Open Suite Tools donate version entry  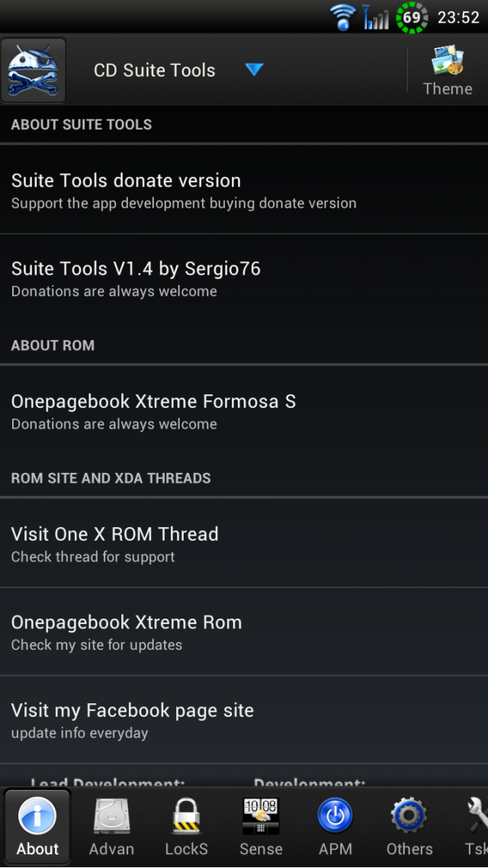click(x=244, y=190)
